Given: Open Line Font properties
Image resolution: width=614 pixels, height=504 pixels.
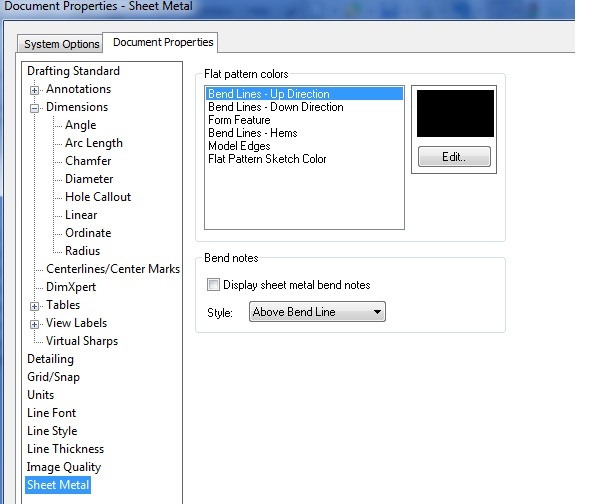Looking at the screenshot, I should pyautogui.click(x=51, y=413).
